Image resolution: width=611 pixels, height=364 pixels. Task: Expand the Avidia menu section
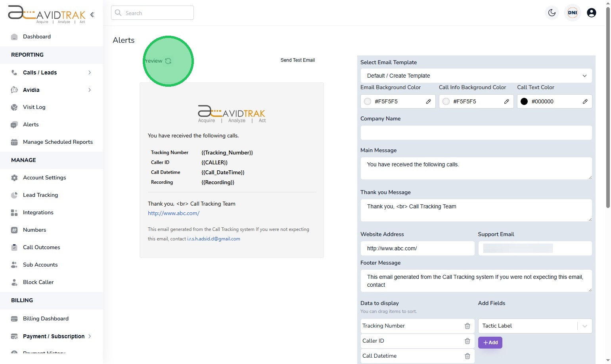tap(90, 90)
